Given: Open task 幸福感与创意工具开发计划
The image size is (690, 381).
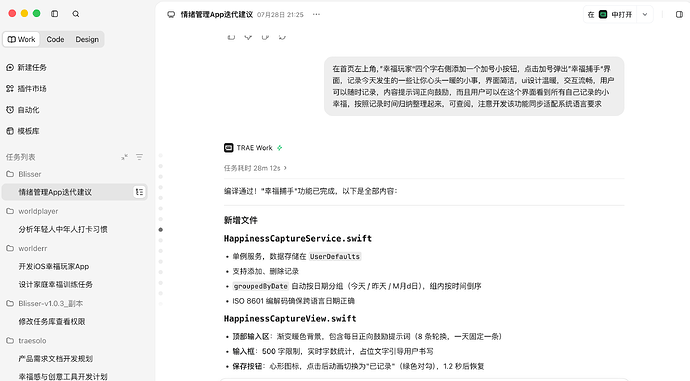Looking at the screenshot, I should [x=63, y=376].
